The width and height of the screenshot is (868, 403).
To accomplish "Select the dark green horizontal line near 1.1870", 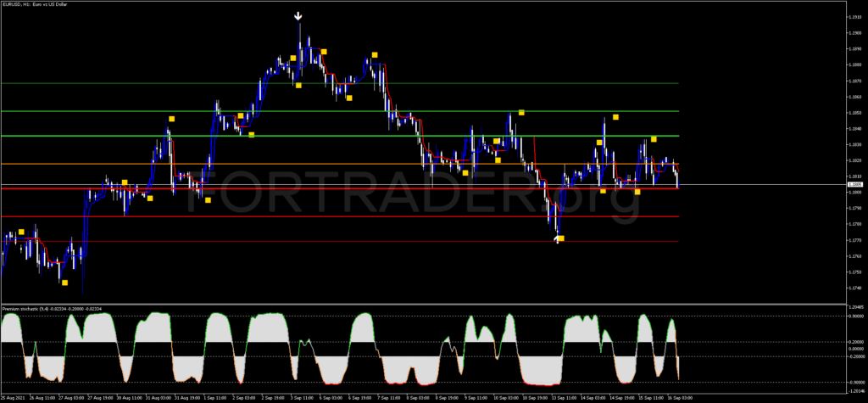I will tap(339, 83).
